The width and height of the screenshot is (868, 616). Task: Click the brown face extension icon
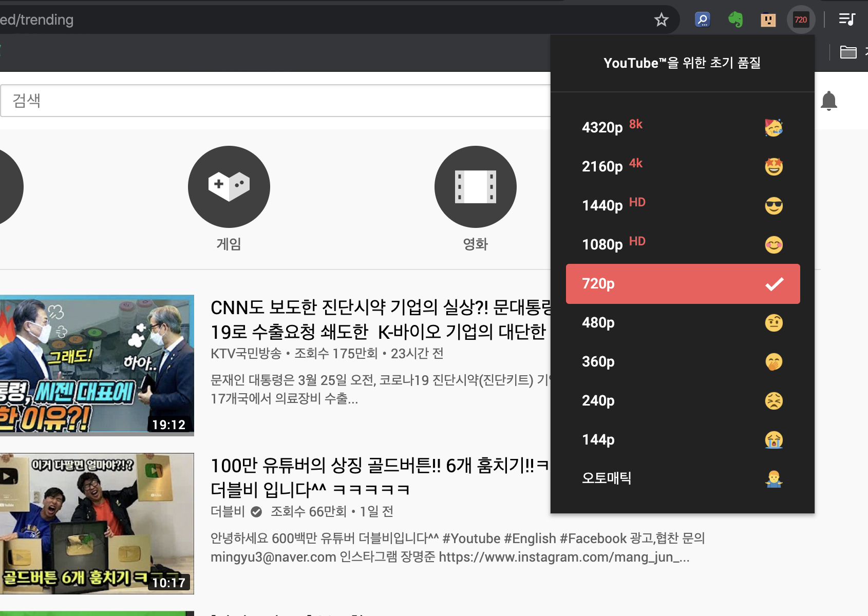[768, 20]
